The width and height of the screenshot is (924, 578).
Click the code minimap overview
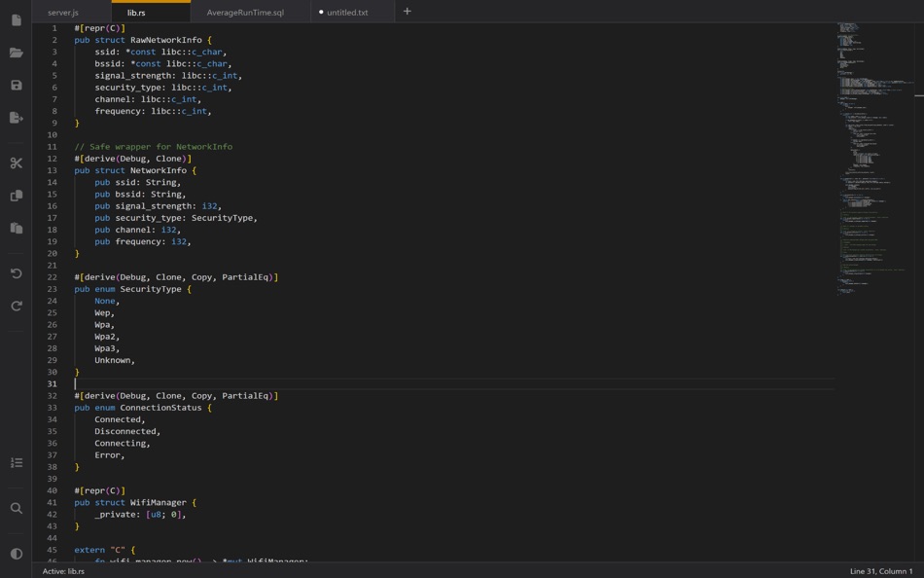[874, 160]
